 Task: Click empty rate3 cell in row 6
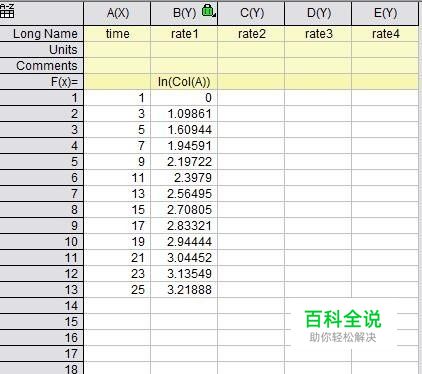[318, 178]
